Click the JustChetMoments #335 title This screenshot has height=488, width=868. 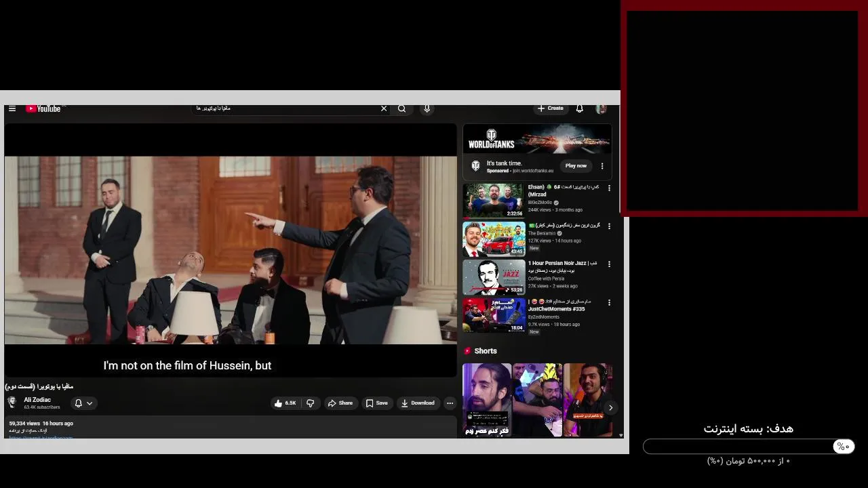point(559,305)
